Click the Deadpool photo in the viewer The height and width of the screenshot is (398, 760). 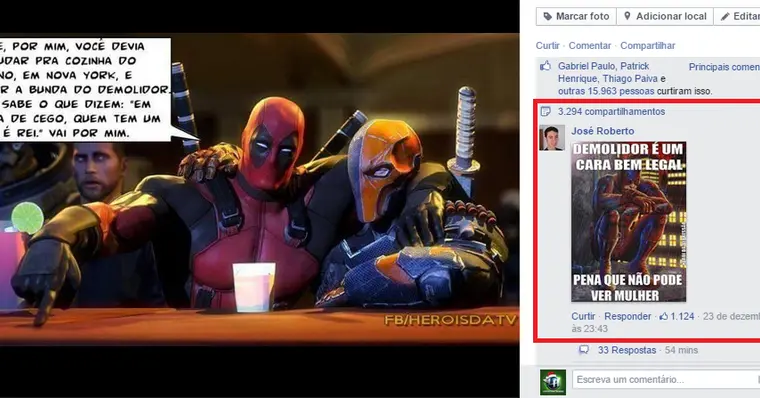coord(259,189)
